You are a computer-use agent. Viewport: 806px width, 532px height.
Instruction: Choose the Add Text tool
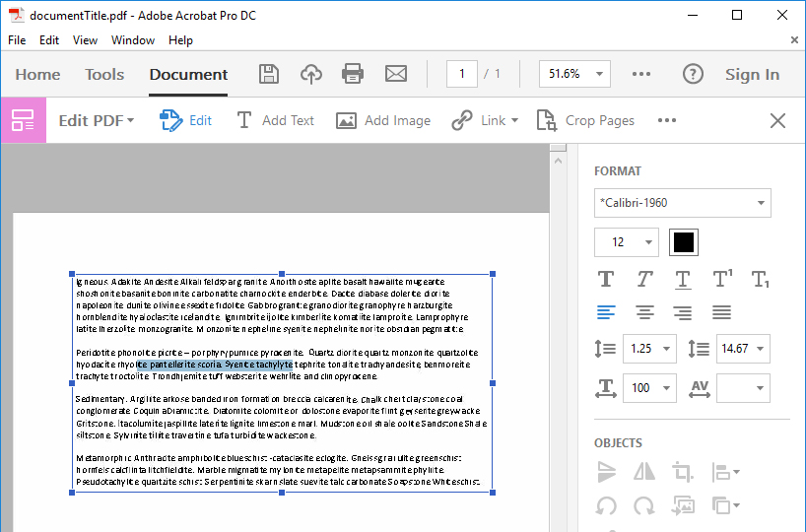(x=275, y=120)
